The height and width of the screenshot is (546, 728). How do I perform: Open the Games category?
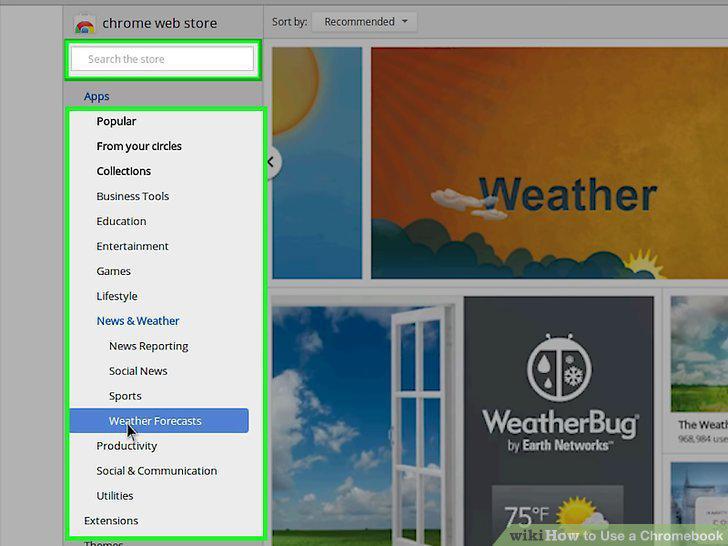113,271
